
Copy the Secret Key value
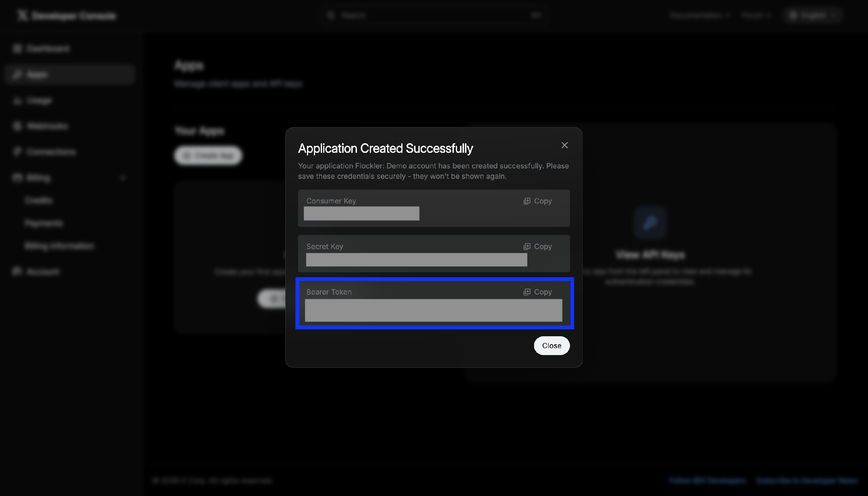pyautogui.click(x=538, y=246)
